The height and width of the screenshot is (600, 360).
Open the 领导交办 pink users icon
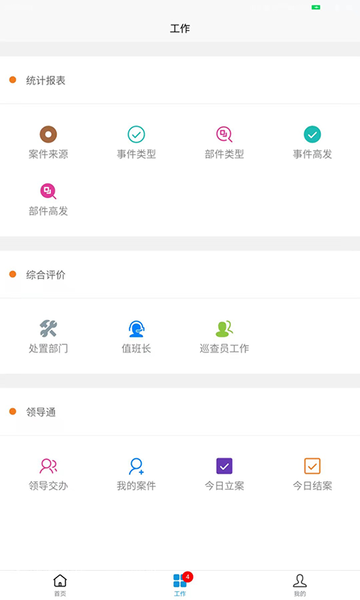(x=48, y=466)
